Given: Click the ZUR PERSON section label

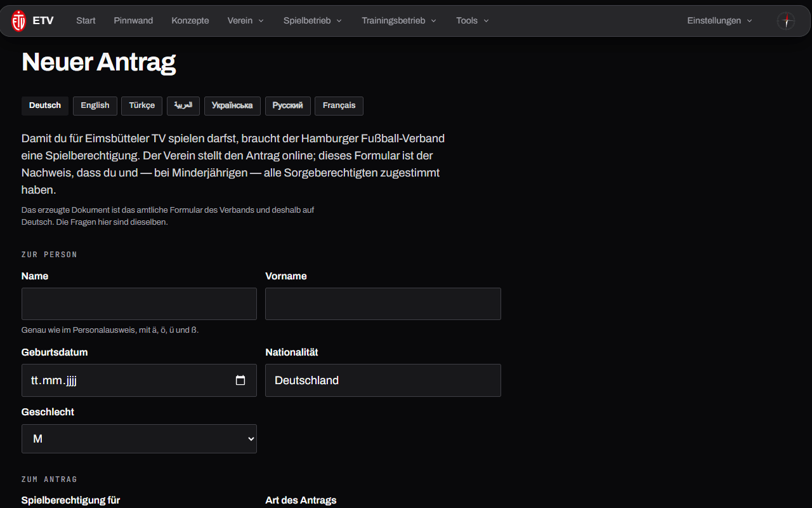Looking at the screenshot, I should coord(49,255).
